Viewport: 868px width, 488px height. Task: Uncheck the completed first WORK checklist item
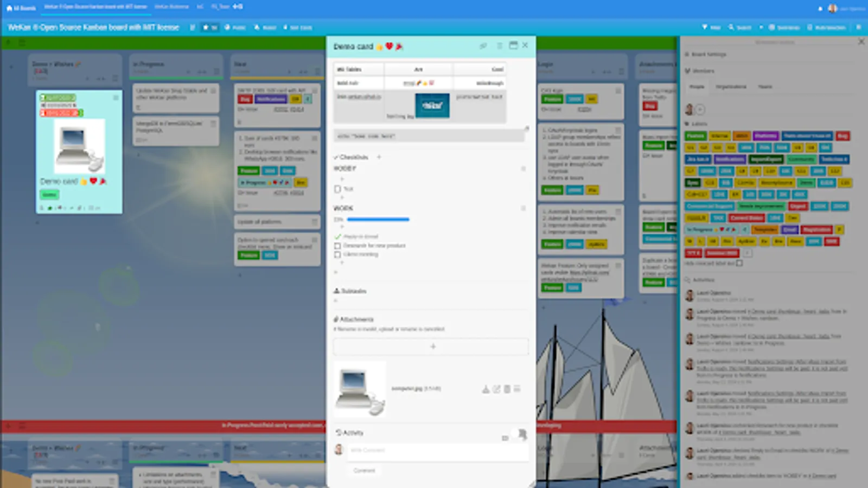click(x=337, y=237)
